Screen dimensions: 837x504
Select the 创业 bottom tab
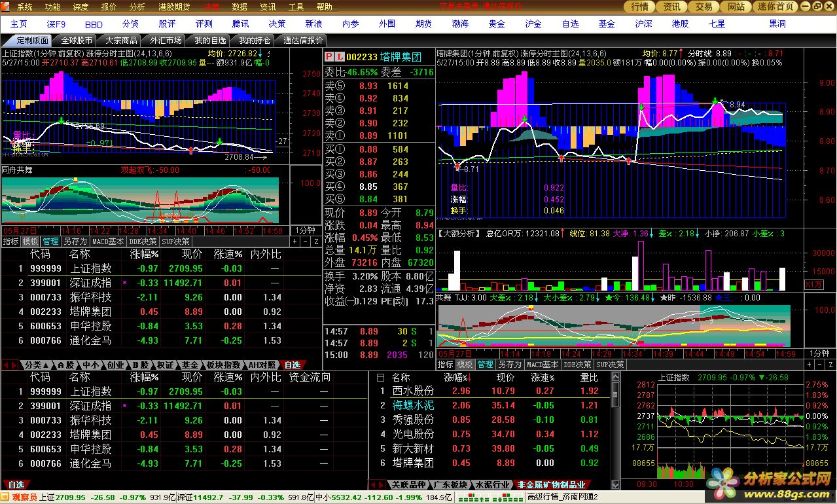pos(115,365)
